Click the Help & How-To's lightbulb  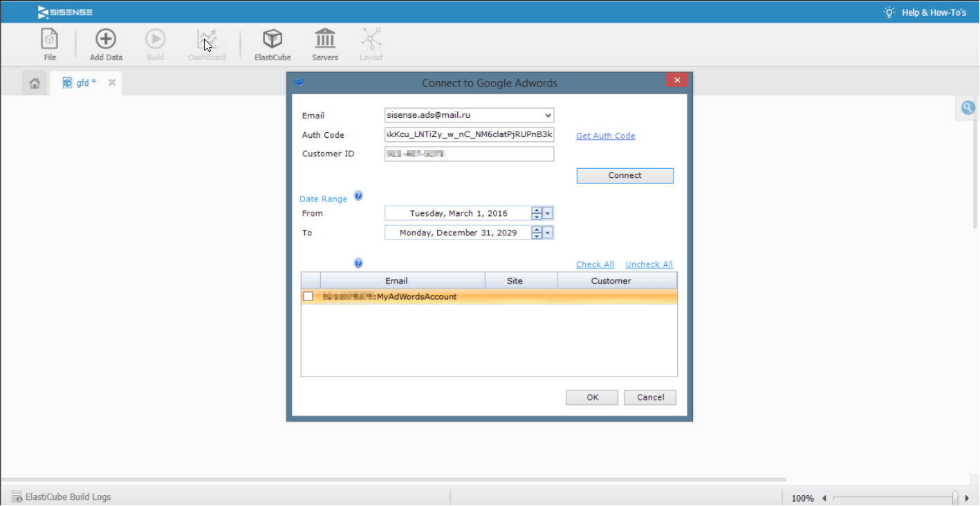tap(889, 12)
